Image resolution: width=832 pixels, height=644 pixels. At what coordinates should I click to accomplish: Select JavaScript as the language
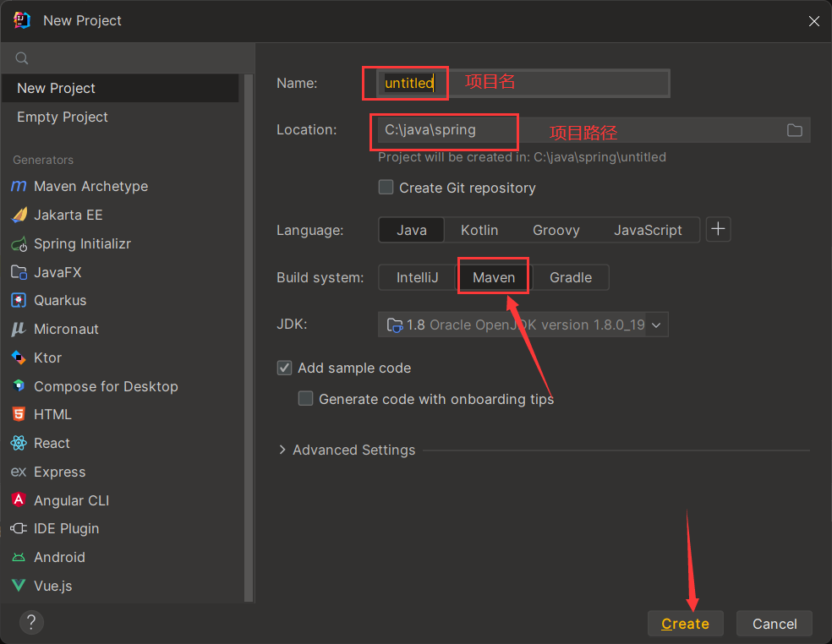pyautogui.click(x=648, y=230)
